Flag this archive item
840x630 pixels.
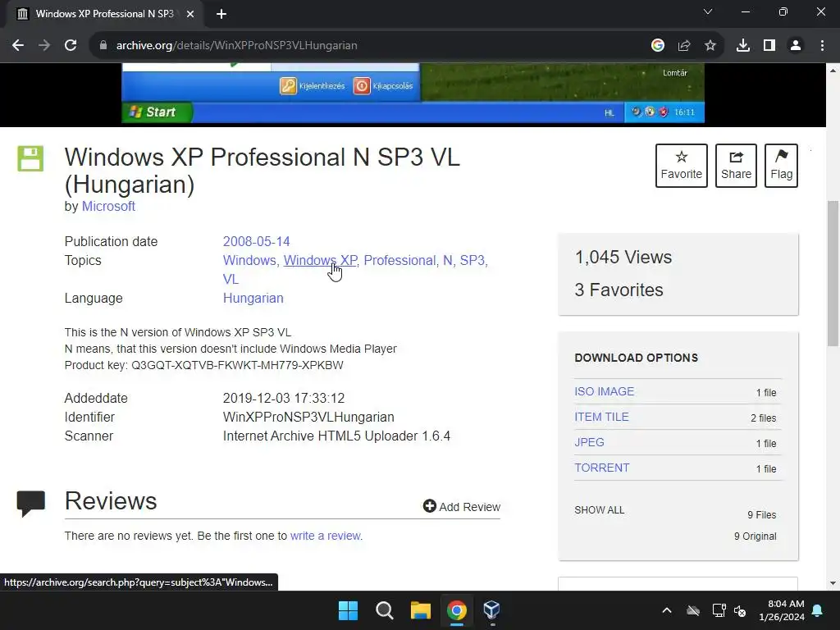pos(781,166)
